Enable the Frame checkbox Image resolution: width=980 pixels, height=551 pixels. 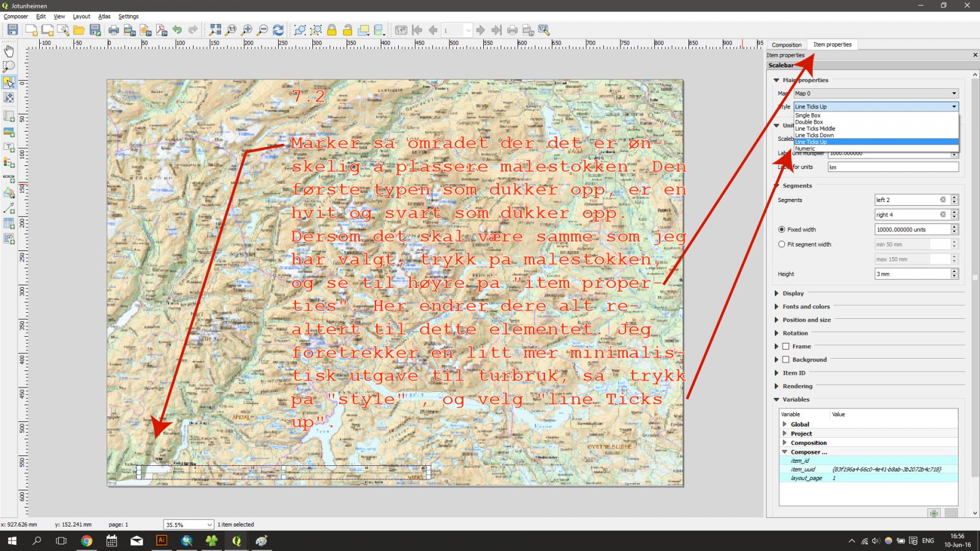coord(786,347)
